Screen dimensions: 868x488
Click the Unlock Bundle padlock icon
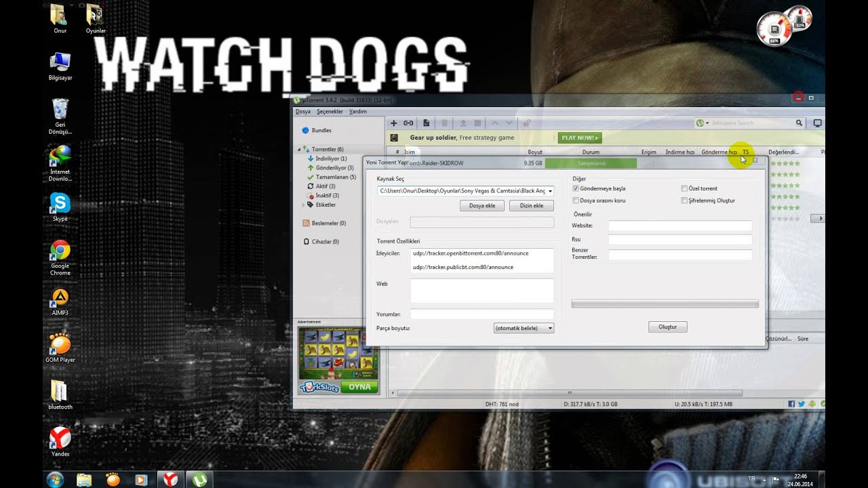526,123
